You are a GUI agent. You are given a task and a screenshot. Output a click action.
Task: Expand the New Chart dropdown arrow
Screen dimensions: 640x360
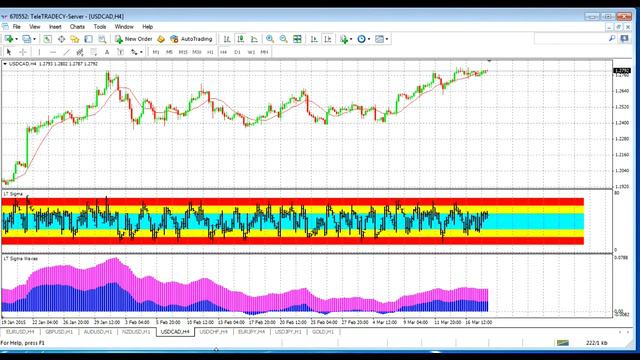(16, 39)
